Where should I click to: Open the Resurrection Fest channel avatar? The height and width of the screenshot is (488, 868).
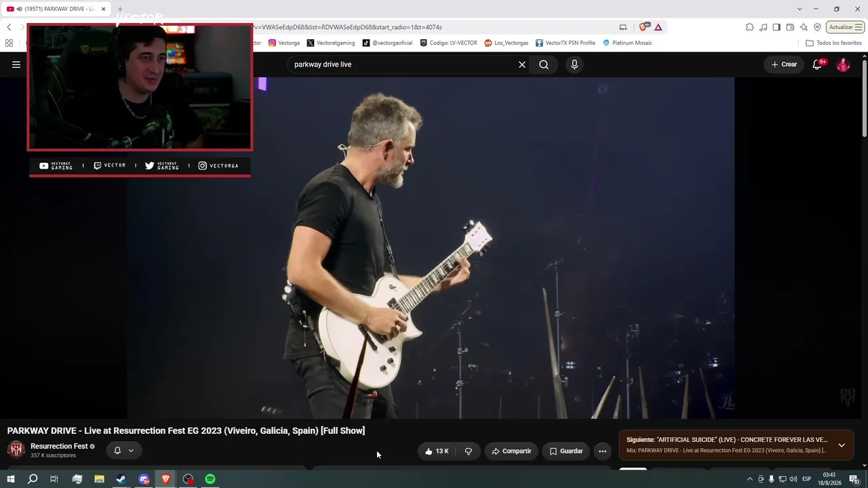tap(16, 449)
